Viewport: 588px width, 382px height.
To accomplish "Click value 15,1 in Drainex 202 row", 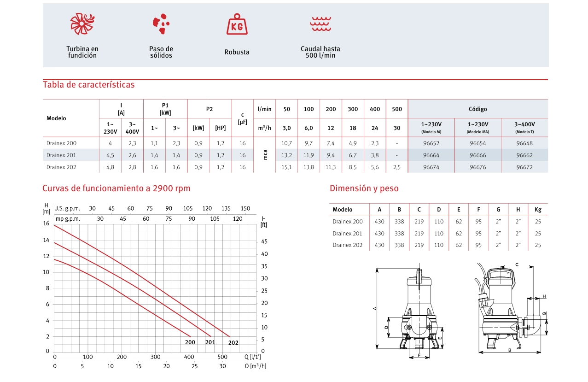I will point(286,167).
